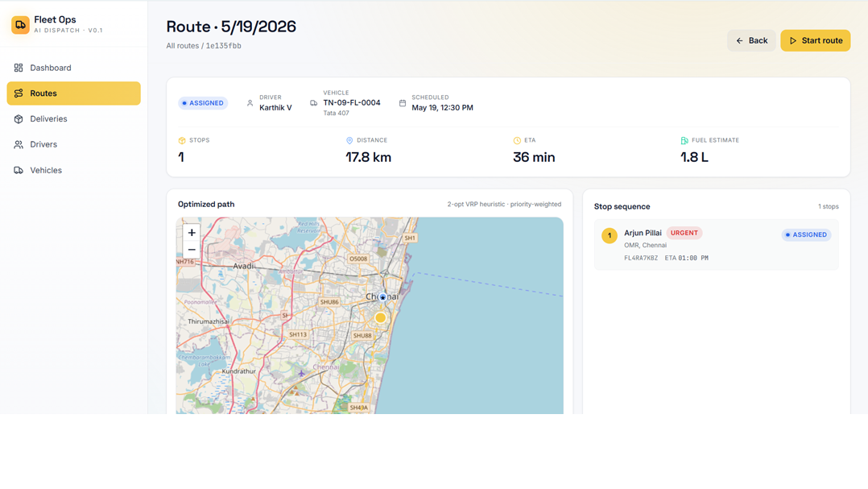Viewport: 868px width, 489px height.
Task: Click the OMR, Chennai address text
Action: (x=646, y=246)
